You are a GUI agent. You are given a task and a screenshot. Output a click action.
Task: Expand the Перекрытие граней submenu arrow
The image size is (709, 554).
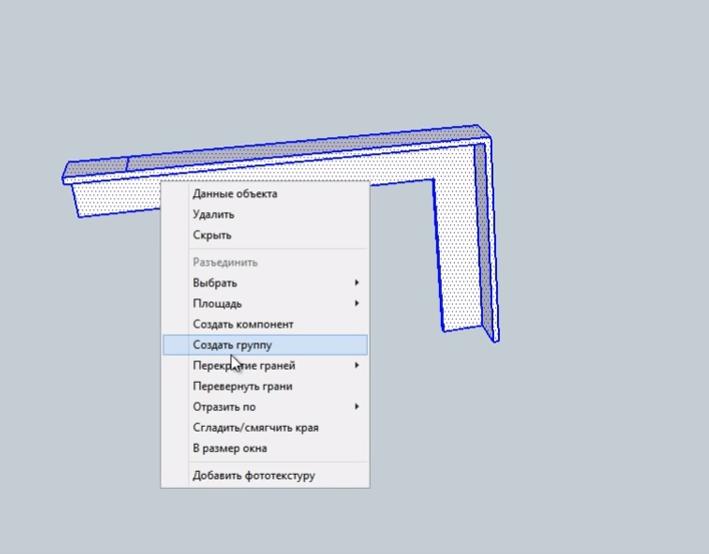click(x=357, y=366)
